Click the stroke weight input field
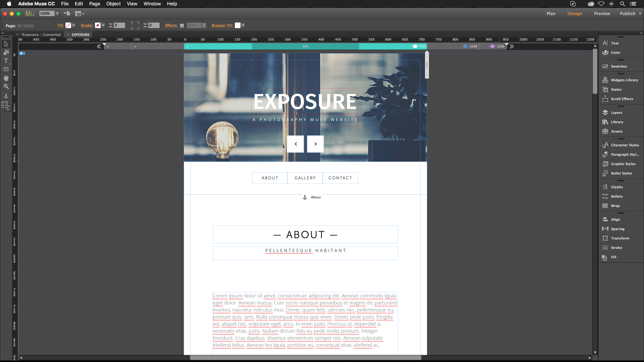 click(119, 25)
